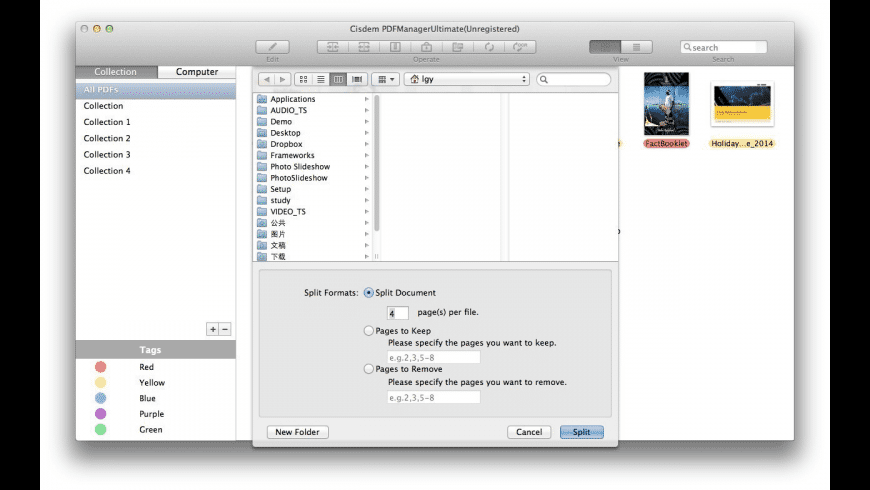Click the Split PDF toolbar icon
Viewport: 870px width, 490px height.
pyautogui.click(x=364, y=47)
